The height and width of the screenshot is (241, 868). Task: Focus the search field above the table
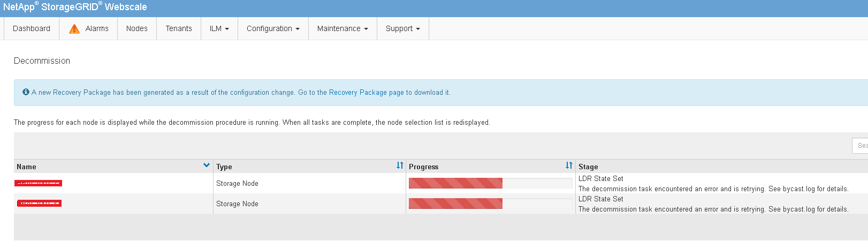click(x=859, y=146)
